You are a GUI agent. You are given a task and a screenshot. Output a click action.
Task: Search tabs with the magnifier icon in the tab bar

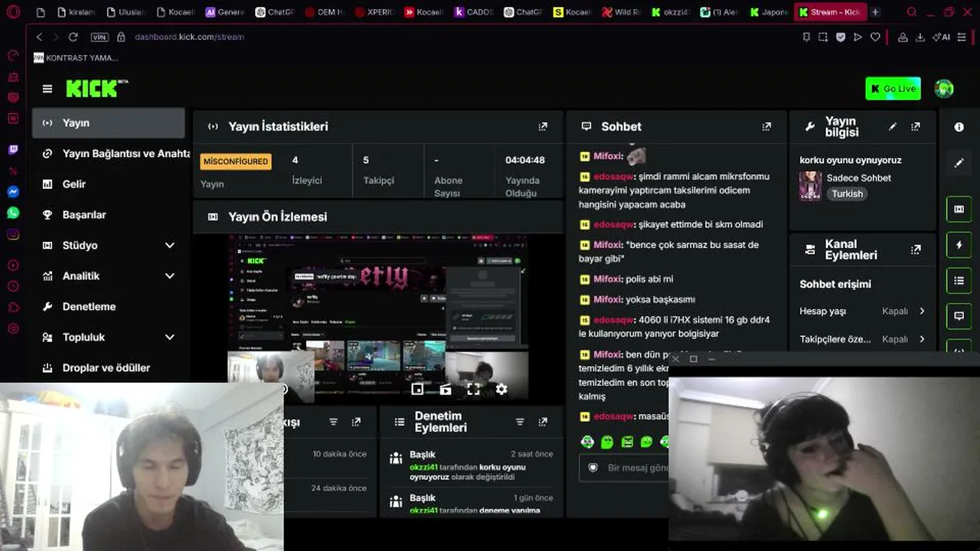coord(912,12)
